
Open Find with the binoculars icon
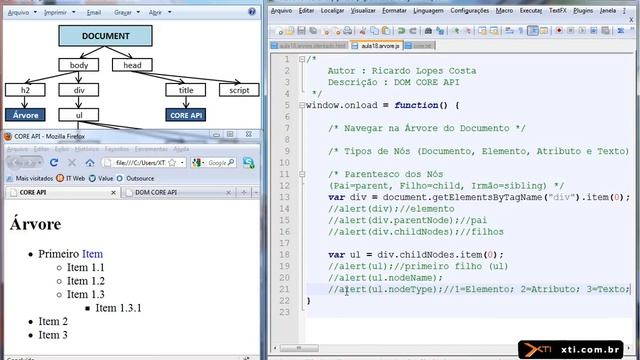pos(428,31)
